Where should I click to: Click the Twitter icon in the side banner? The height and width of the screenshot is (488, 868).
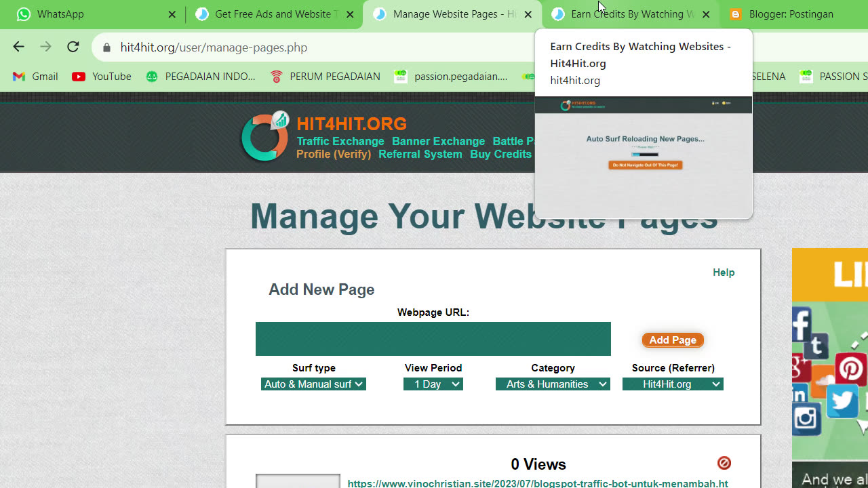point(842,401)
